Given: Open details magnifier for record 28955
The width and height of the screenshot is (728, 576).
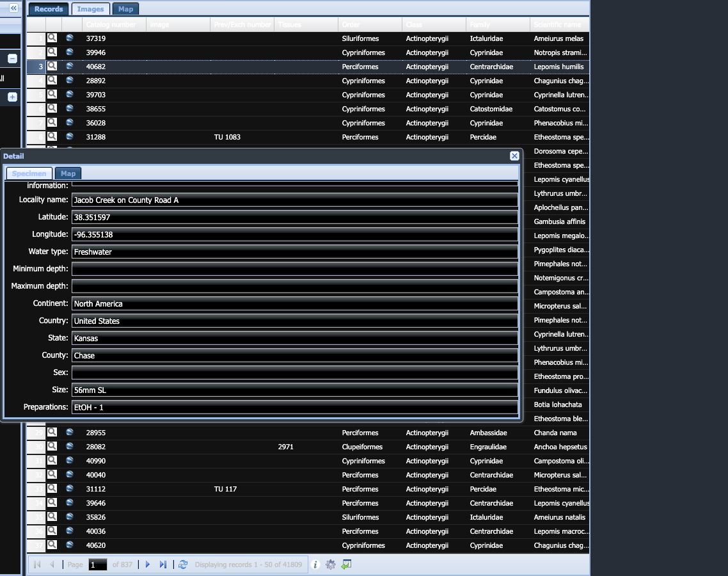Looking at the screenshot, I should (52, 432).
